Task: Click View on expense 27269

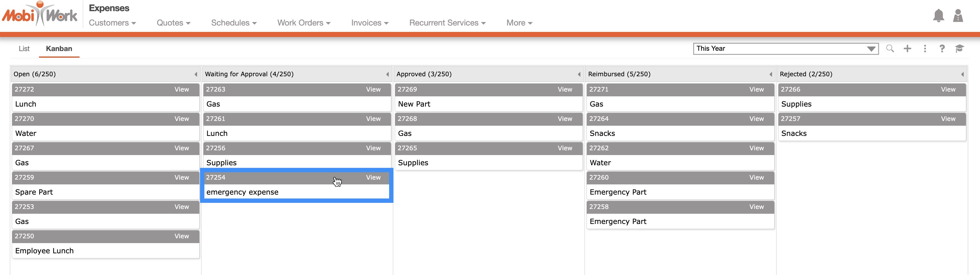Action: [564, 90]
